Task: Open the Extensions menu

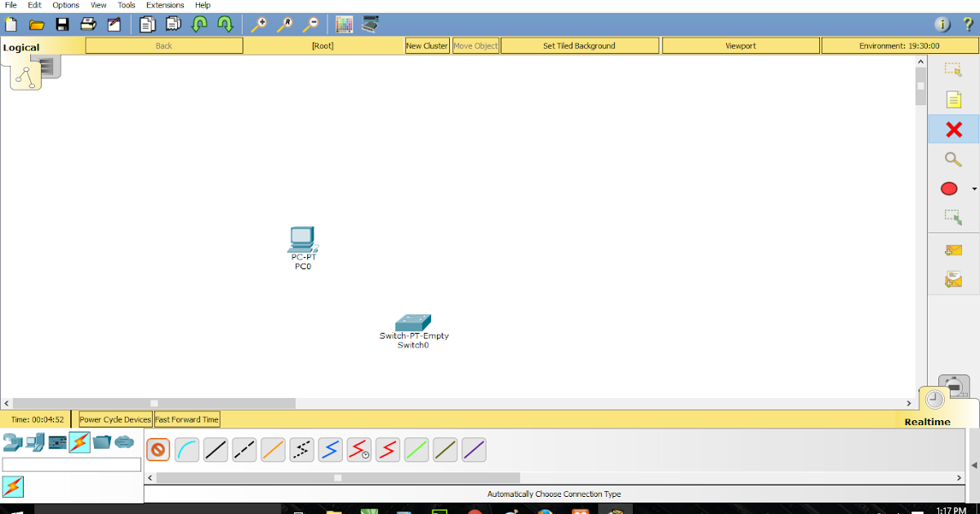Action: [165, 5]
